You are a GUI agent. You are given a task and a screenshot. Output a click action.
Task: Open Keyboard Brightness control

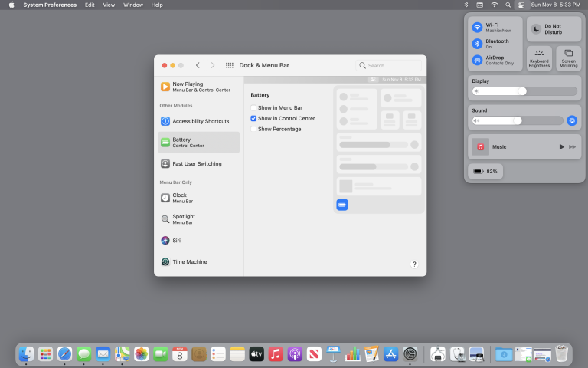click(539, 59)
